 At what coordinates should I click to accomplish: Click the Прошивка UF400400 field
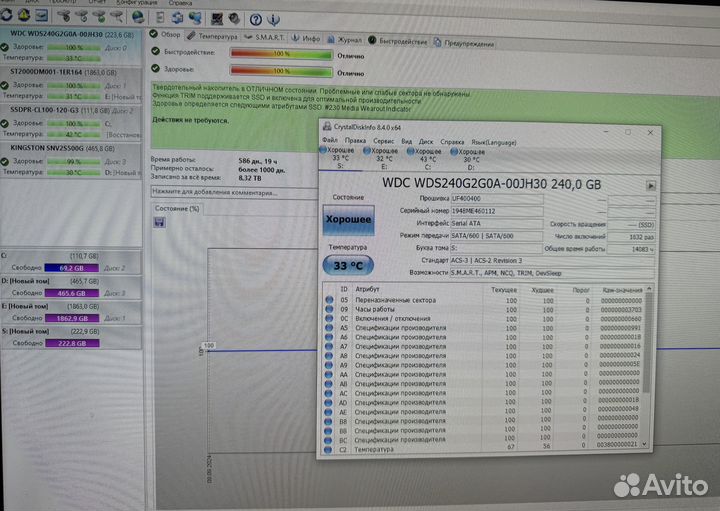coord(497,199)
